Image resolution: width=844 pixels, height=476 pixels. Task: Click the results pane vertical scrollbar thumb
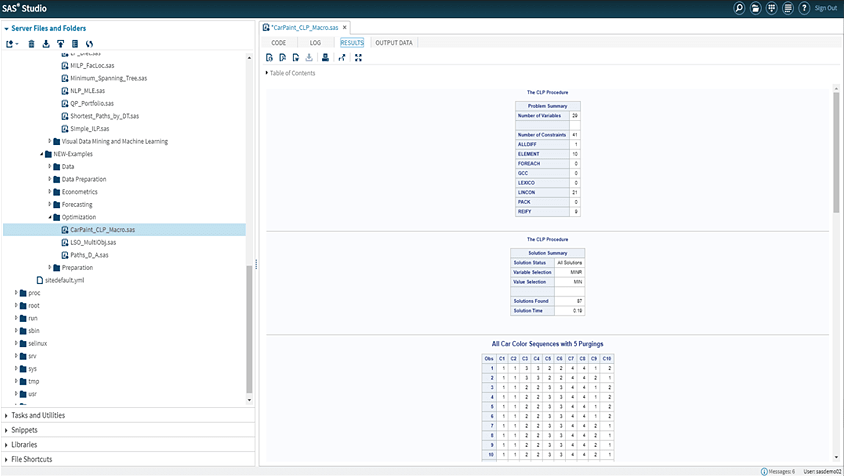click(836, 153)
